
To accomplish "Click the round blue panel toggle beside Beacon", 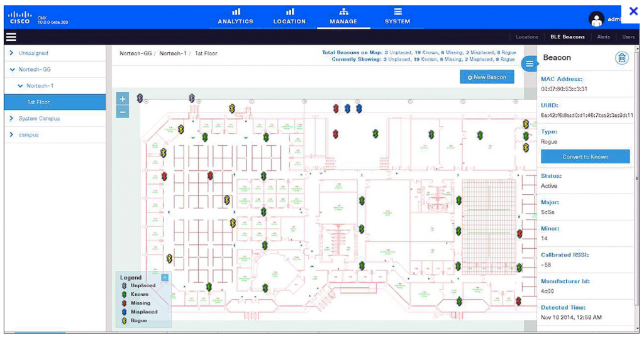I will click(x=530, y=63).
